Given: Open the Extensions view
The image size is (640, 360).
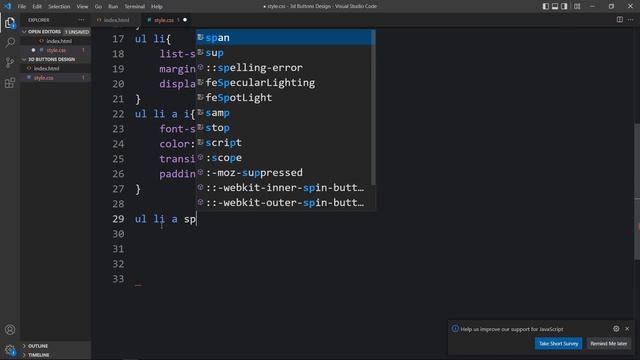Looking at the screenshot, I should pos(10,83).
